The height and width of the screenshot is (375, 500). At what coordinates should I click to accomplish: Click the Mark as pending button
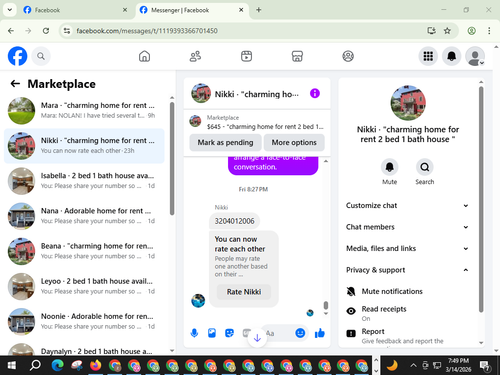[x=225, y=143]
